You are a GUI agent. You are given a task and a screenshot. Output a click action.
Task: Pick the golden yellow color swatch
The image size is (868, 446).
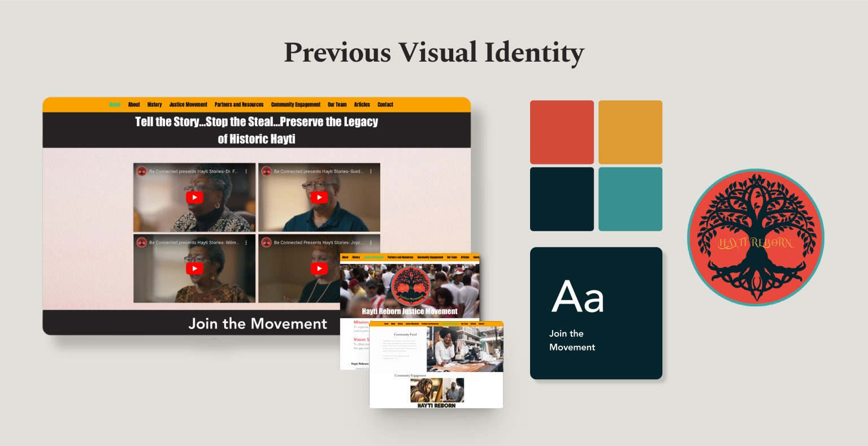[630, 132]
